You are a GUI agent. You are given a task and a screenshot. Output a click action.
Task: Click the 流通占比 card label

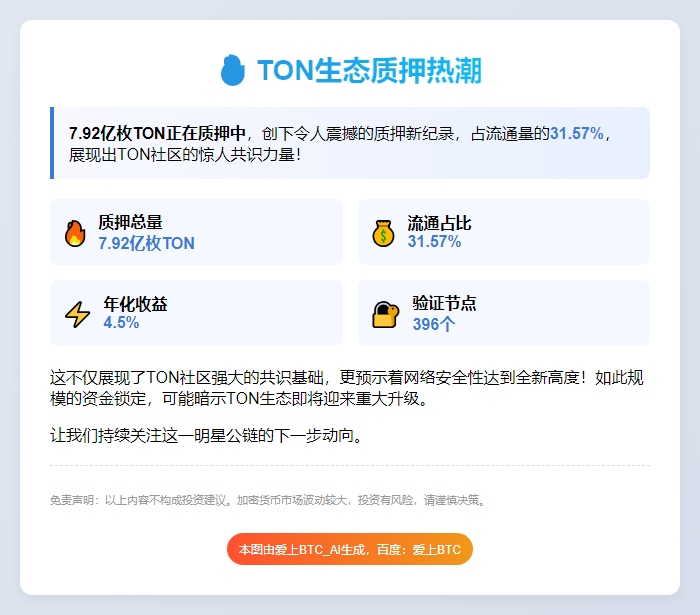point(439,223)
